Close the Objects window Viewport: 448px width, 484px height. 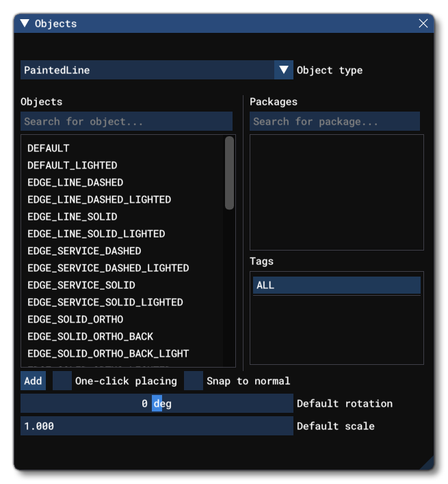pyautogui.click(x=423, y=23)
